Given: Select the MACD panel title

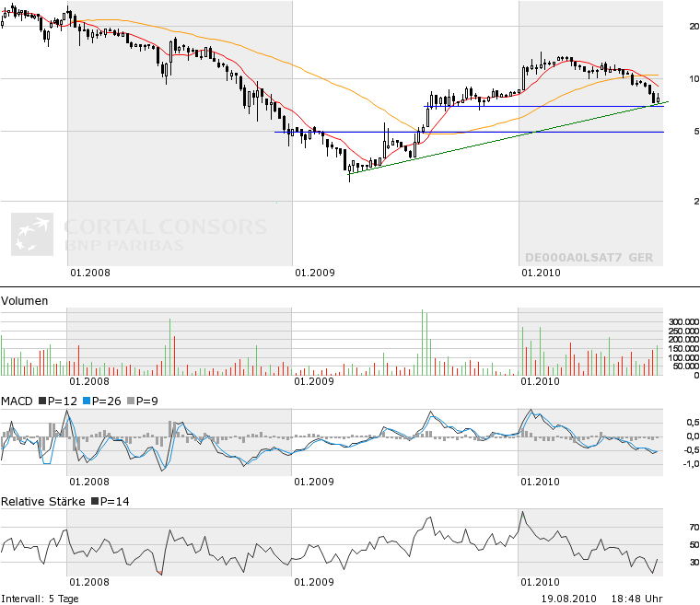Looking at the screenshot, I should click(17, 401).
